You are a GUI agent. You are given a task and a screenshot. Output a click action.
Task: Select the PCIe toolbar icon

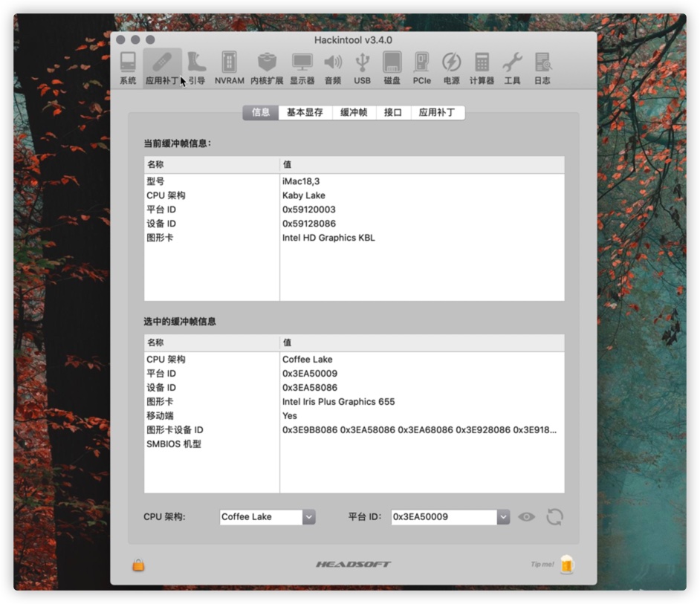(421, 67)
